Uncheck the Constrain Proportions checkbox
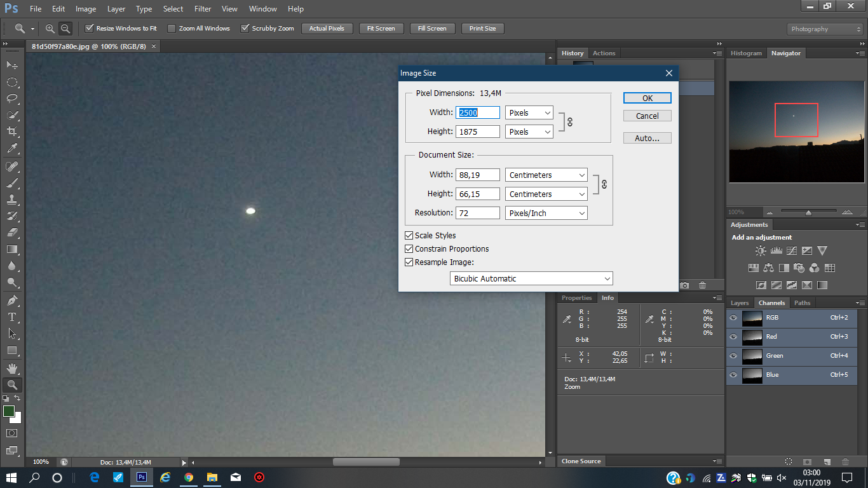Viewport: 868px width, 488px height. (409, 249)
